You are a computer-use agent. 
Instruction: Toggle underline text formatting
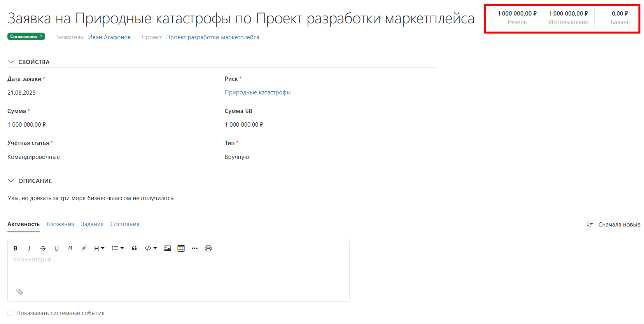pyautogui.click(x=56, y=248)
